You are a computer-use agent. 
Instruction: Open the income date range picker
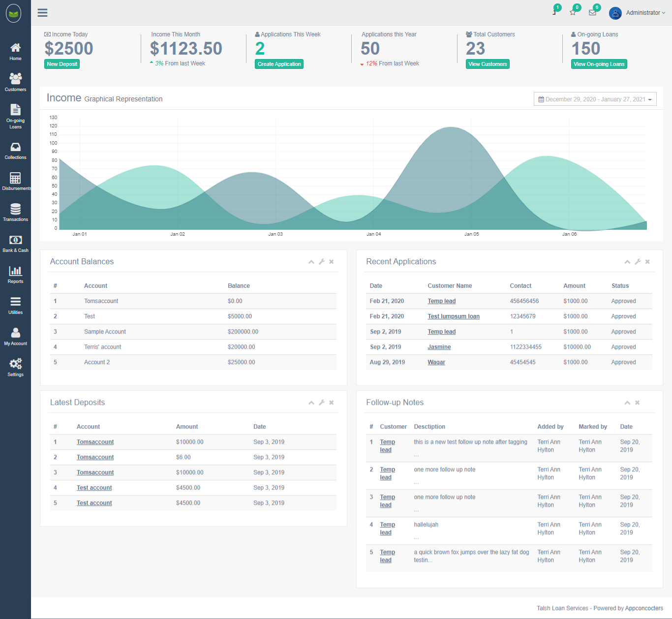pyautogui.click(x=595, y=99)
